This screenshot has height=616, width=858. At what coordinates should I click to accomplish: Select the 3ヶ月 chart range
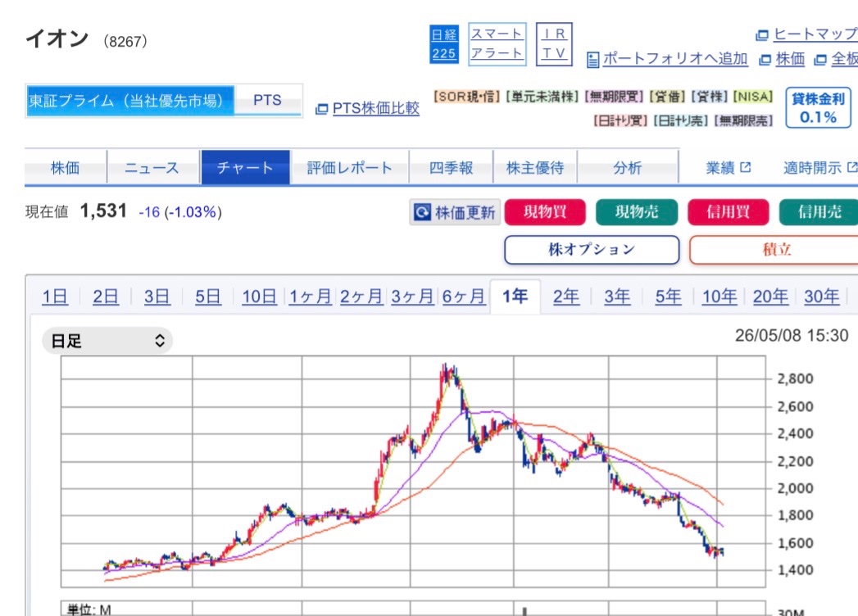coord(412,297)
